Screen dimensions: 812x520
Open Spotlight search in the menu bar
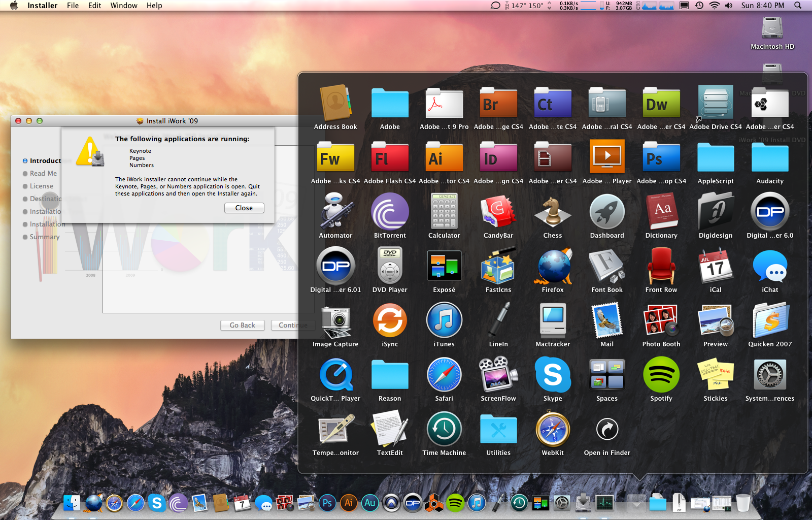pyautogui.click(x=798, y=6)
